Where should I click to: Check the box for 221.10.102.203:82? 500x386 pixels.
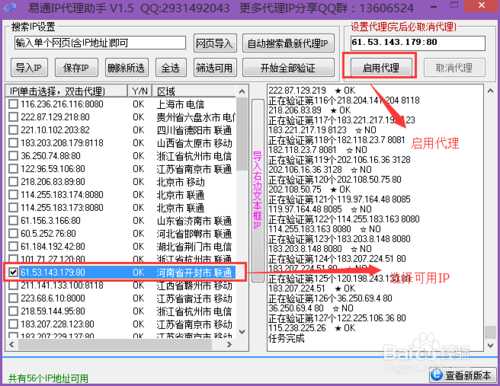point(13,130)
